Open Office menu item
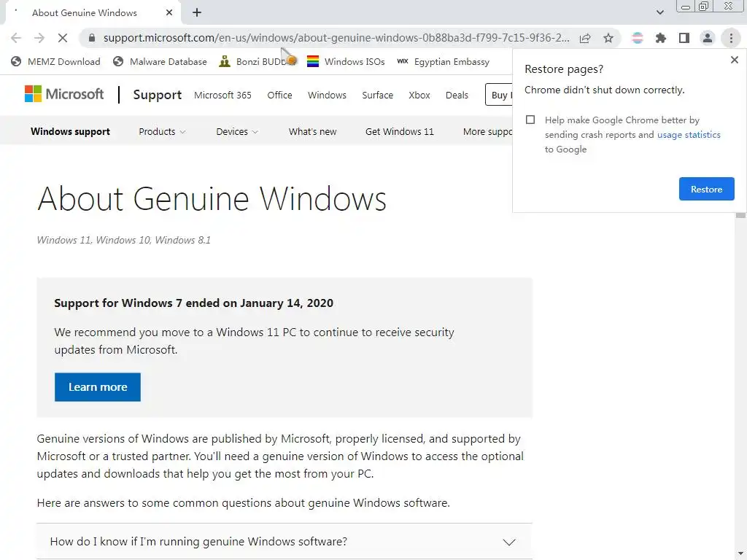This screenshot has width=747, height=560. coord(279,96)
